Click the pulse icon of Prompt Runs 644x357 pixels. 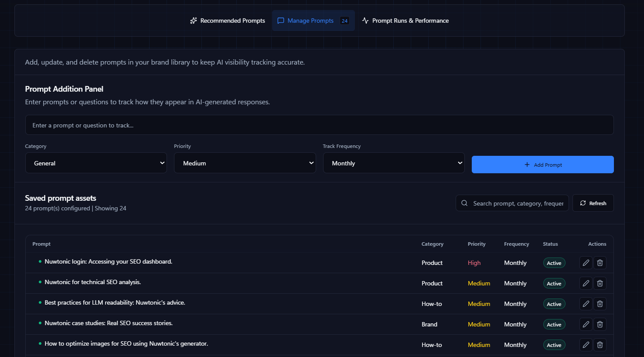click(x=365, y=21)
